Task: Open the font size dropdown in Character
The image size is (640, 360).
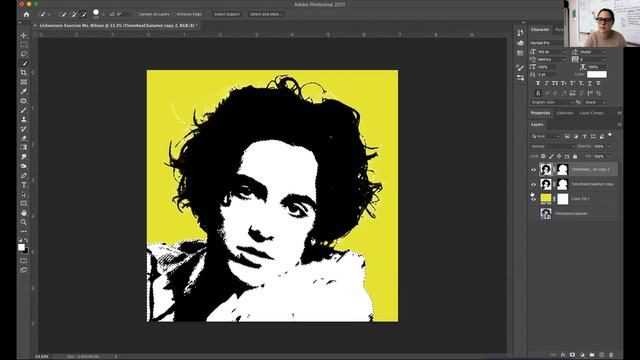Action: 564,52
